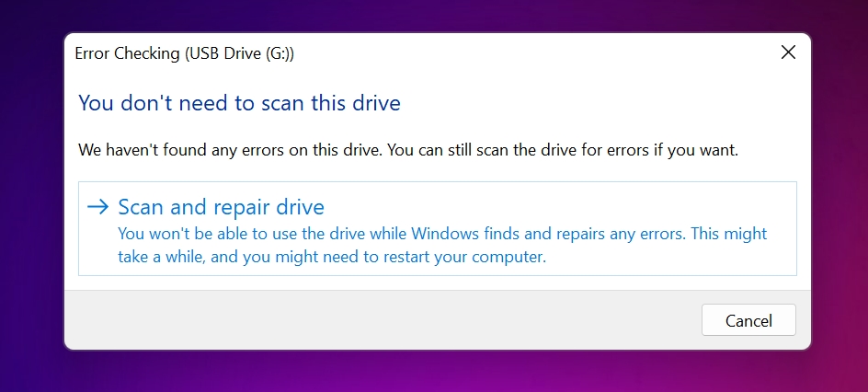Click empty title bar space left of X
868x392 pixels.
coord(552,53)
